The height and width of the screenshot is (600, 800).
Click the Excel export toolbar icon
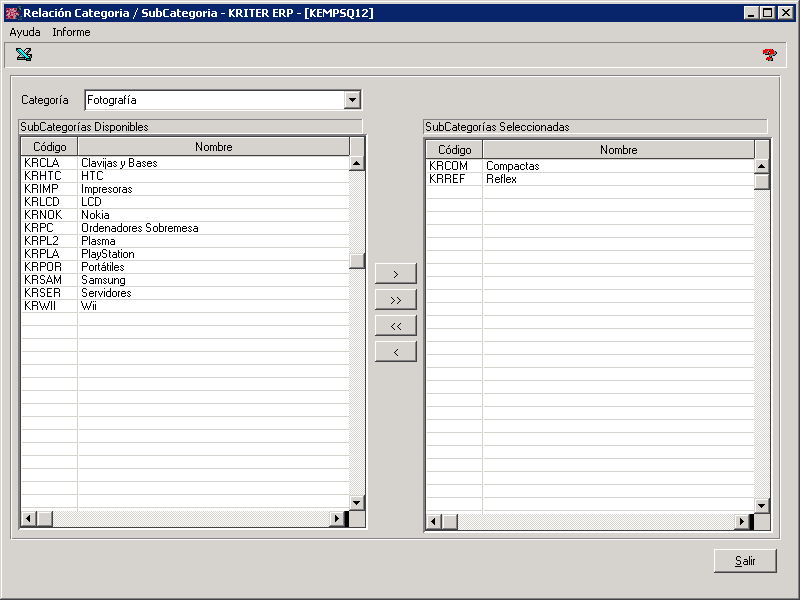pyautogui.click(x=24, y=54)
